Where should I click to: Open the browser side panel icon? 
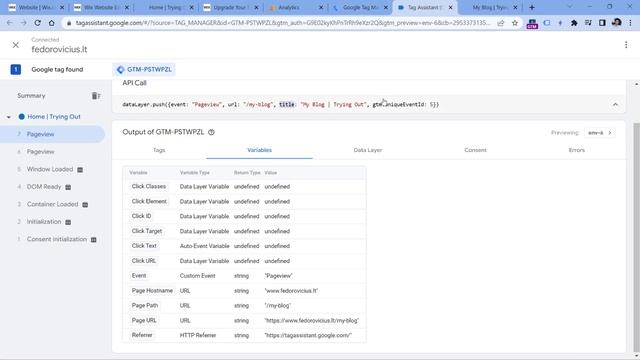click(602, 23)
